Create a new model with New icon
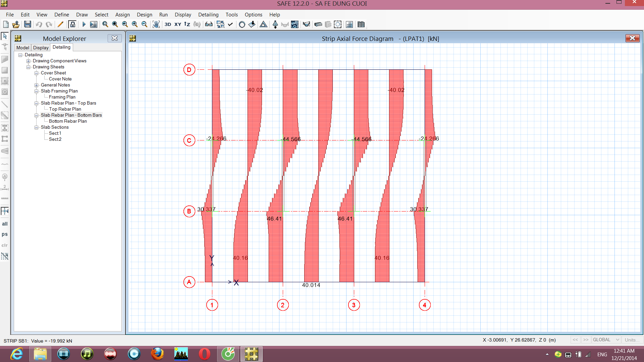Image resolution: width=644 pixels, height=362 pixels. 6,24
